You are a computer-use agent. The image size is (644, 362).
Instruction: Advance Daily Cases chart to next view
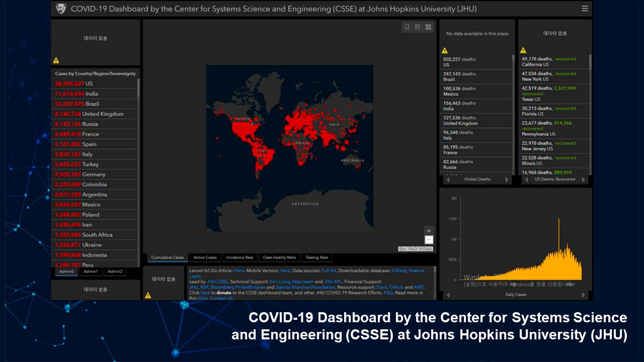pos(583,295)
